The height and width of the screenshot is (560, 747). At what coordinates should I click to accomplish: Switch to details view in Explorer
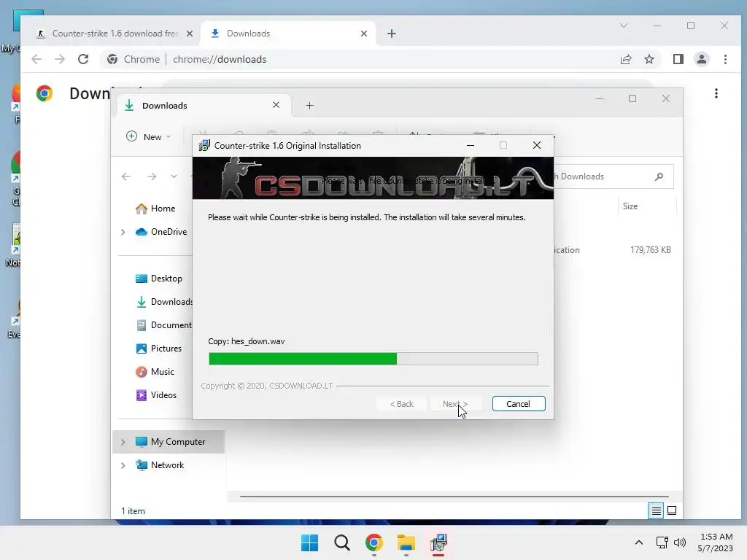point(656,511)
